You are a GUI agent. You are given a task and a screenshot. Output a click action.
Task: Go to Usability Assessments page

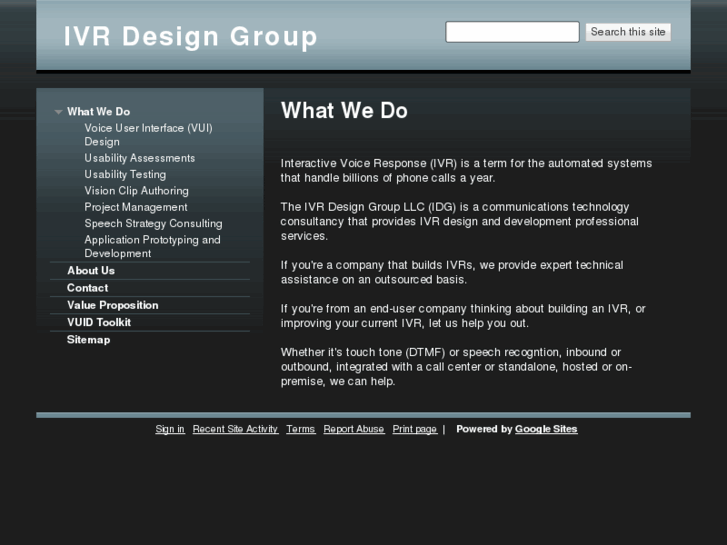click(140, 158)
